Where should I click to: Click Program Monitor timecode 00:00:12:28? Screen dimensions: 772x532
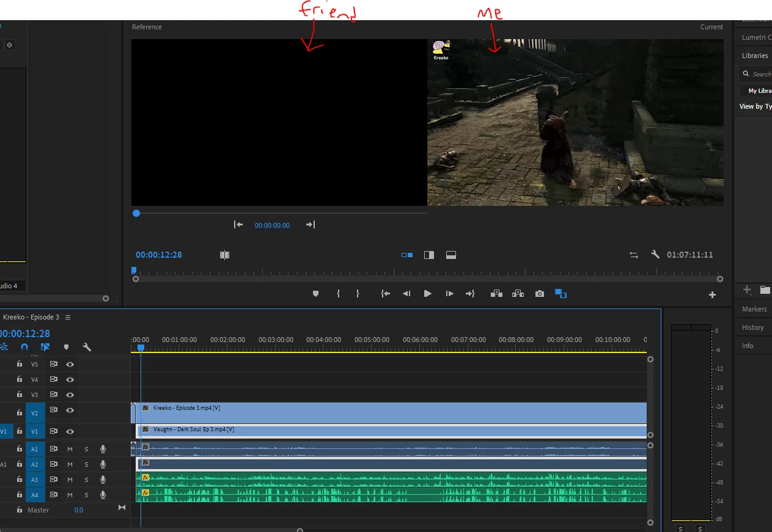click(159, 255)
